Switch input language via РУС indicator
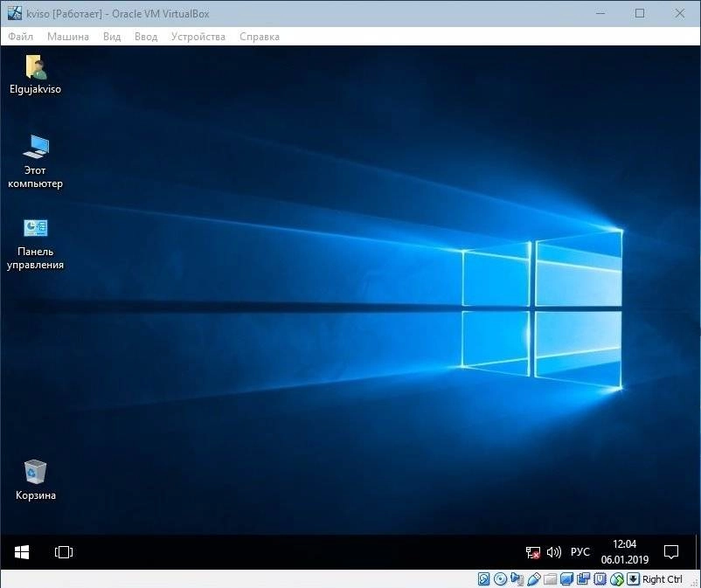The image size is (701, 588). [x=580, y=552]
